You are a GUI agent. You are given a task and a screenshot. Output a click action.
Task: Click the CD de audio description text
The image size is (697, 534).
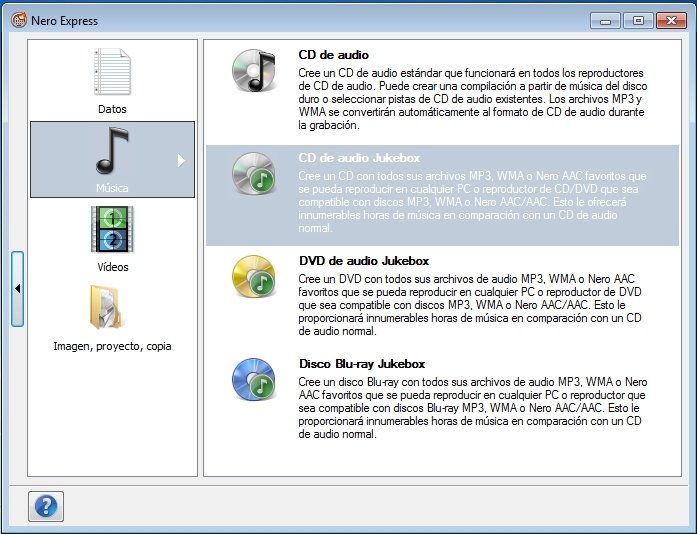473,99
